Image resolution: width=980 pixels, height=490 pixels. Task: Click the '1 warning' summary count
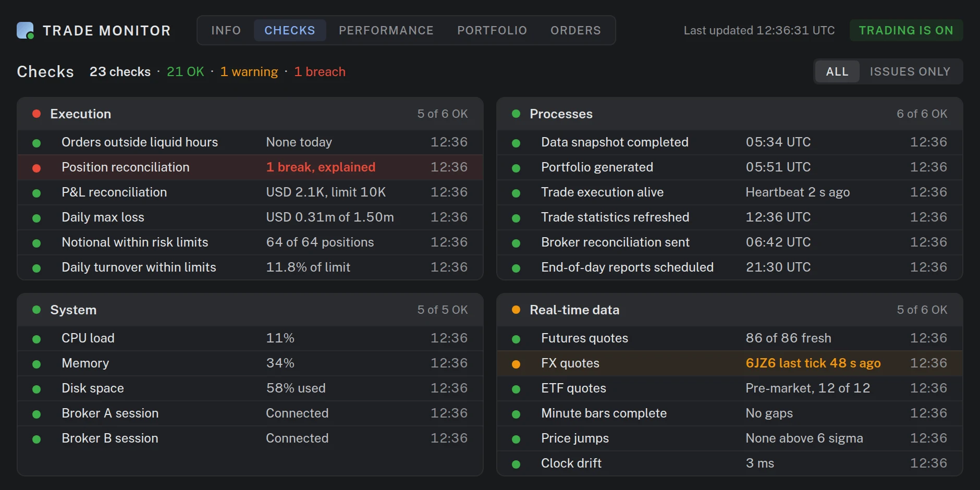[x=249, y=72]
